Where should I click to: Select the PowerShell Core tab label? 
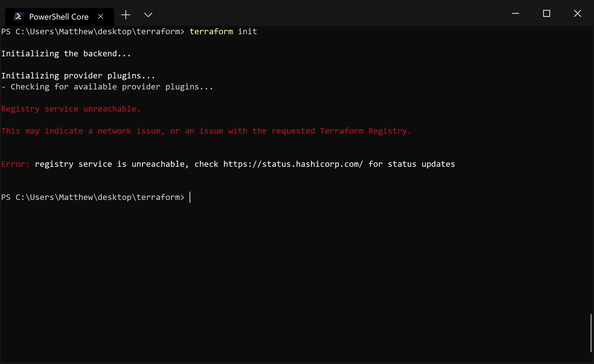pos(59,17)
